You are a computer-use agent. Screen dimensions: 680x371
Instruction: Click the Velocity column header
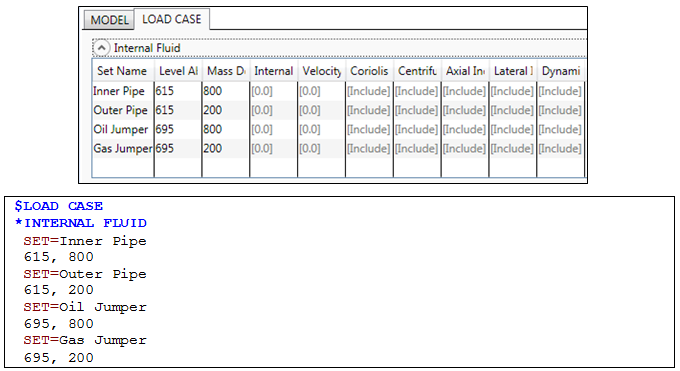pos(321,71)
